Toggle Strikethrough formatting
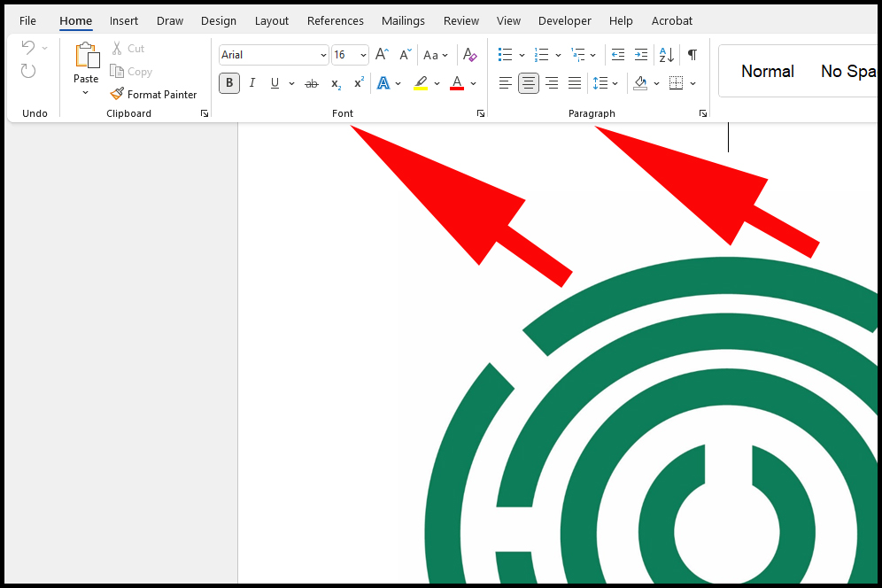882x588 pixels. pos(311,83)
